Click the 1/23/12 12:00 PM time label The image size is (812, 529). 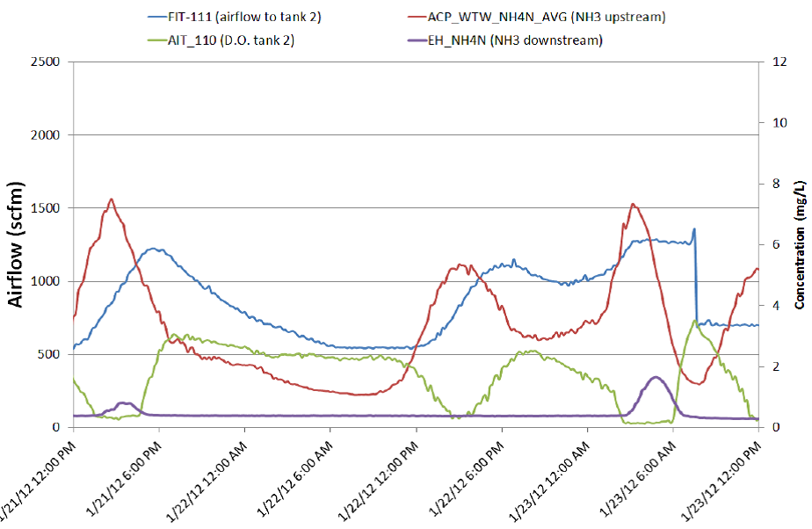pos(721,481)
